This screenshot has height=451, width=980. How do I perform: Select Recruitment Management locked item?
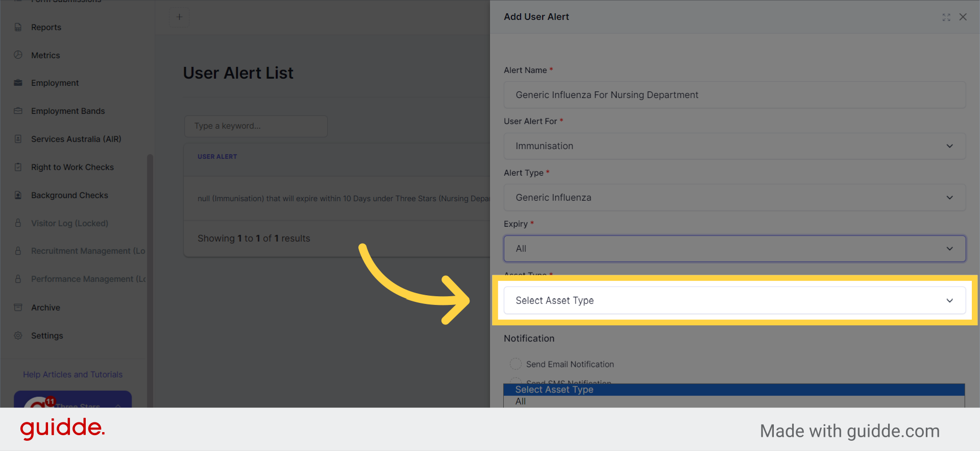tap(88, 251)
